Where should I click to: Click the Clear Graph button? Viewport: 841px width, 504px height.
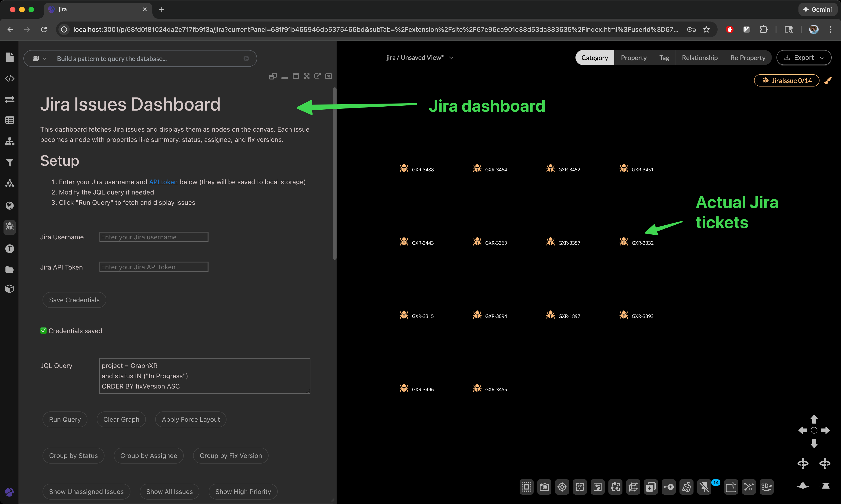pos(121,419)
